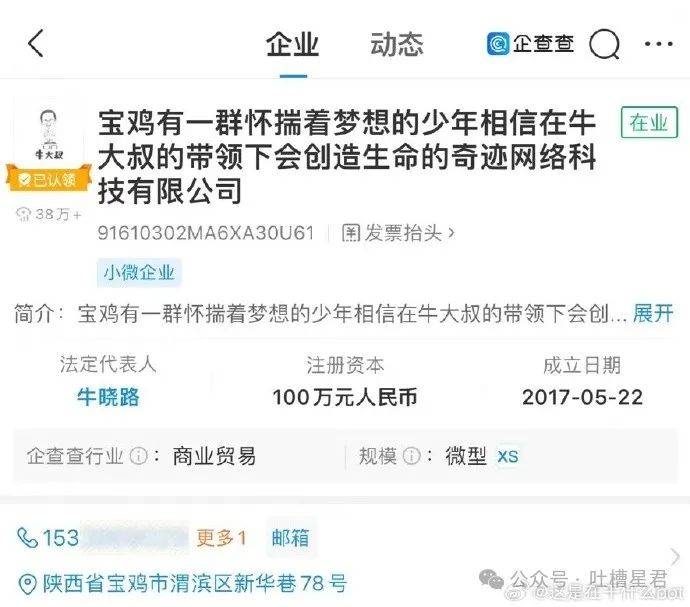Screen dimensions: 690x607
Task: Tap the phone call icon
Action: 27,538
